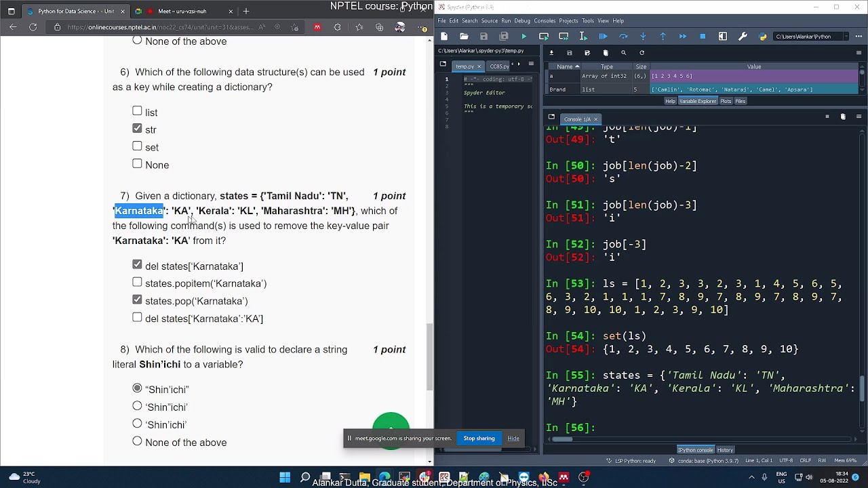This screenshot has width=868, height=488.
Task: Select None of the above for question 8
Action: point(137,441)
